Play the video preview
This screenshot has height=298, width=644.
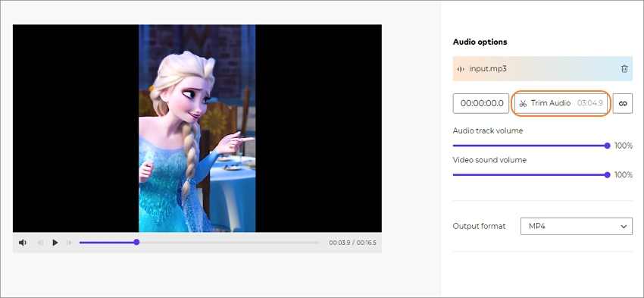(55, 243)
